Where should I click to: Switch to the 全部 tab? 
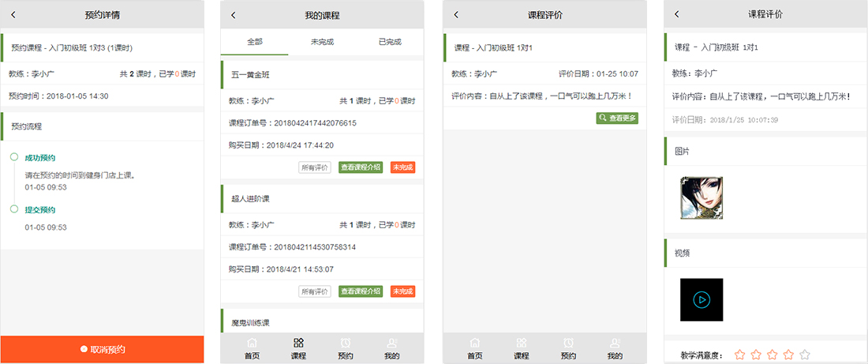pyautogui.click(x=255, y=42)
